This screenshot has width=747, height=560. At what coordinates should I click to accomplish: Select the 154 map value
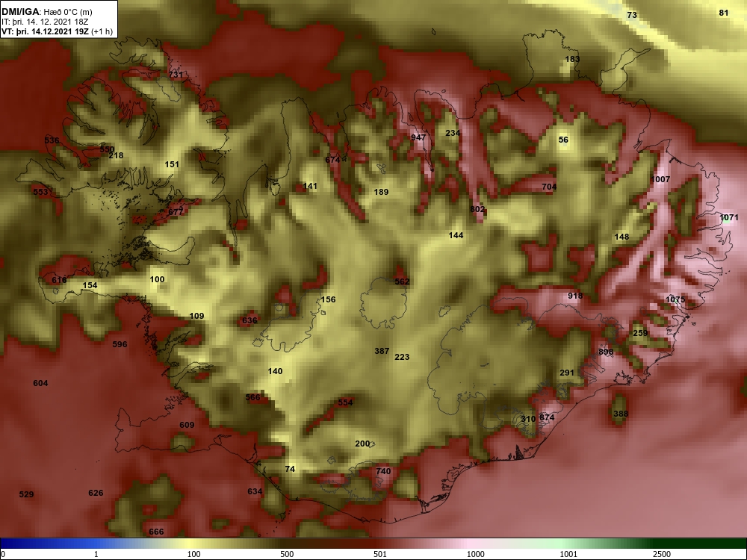[90, 285]
